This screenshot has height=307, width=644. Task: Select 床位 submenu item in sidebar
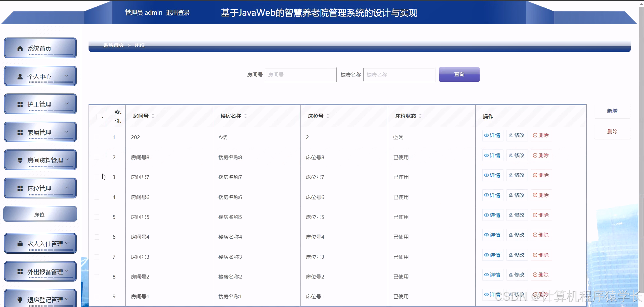pyautogui.click(x=40, y=214)
